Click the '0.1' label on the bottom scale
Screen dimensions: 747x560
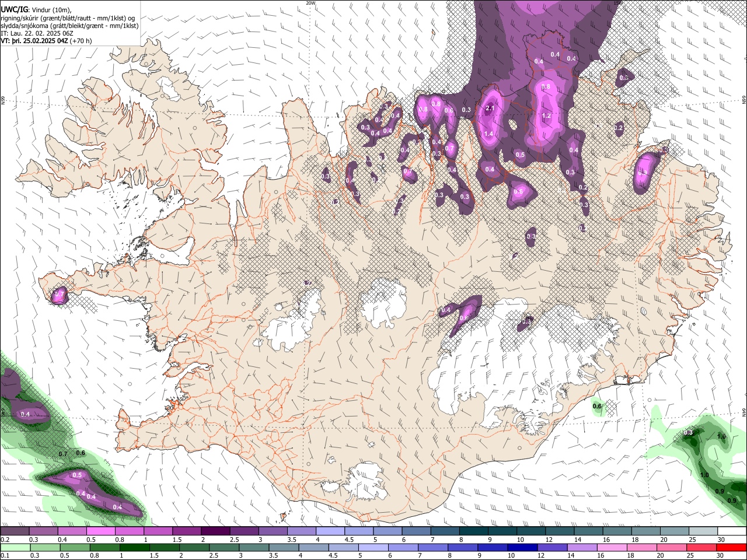(x=4, y=555)
